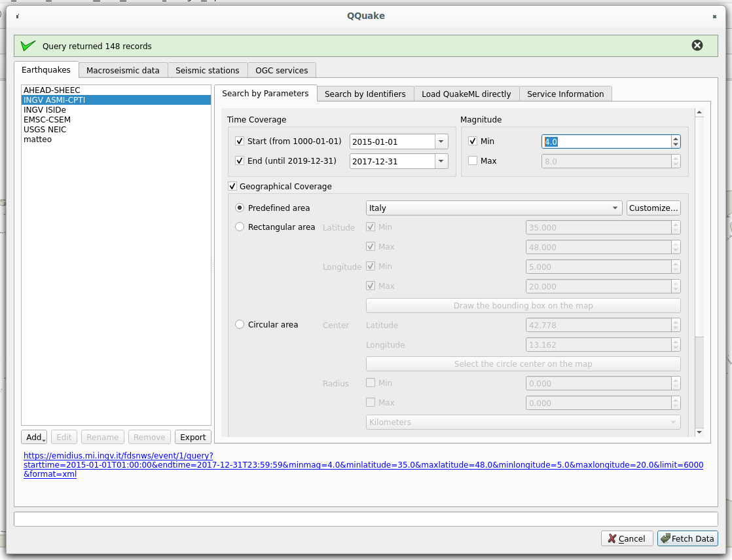Click the Export button
The width and height of the screenshot is (732, 560).
192,437
